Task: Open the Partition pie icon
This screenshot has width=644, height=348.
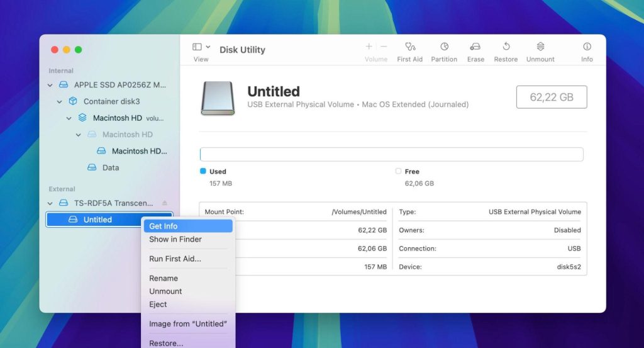Action: (x=444, y=47)
